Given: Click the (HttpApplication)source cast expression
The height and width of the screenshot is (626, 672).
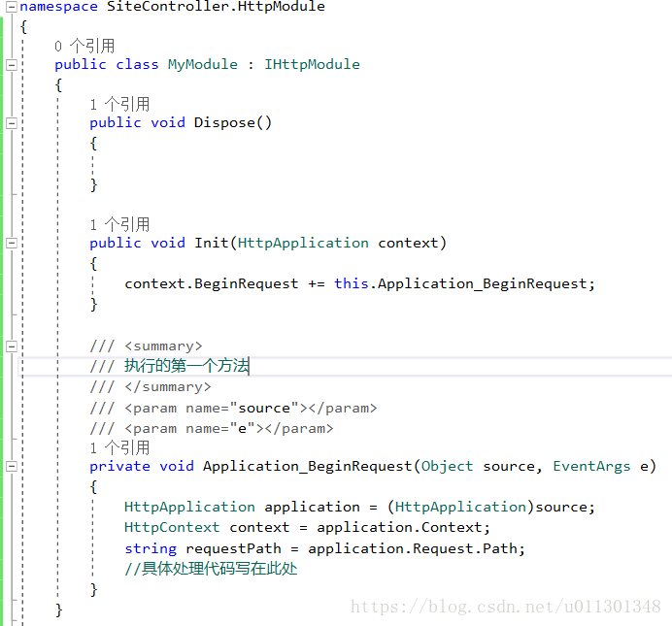Looking at the screenshot, I should click(487, 507).
